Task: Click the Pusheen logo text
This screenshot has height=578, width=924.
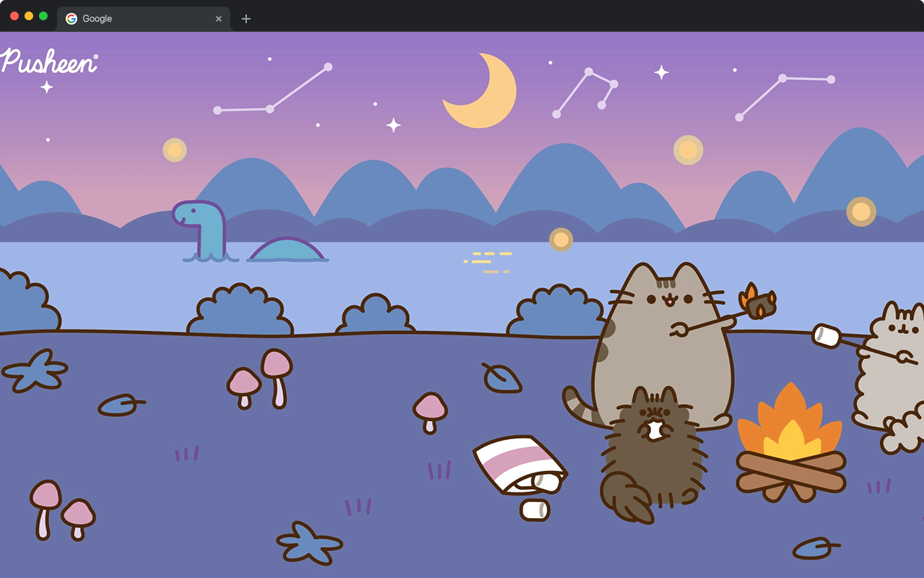Action: [49, 62]
